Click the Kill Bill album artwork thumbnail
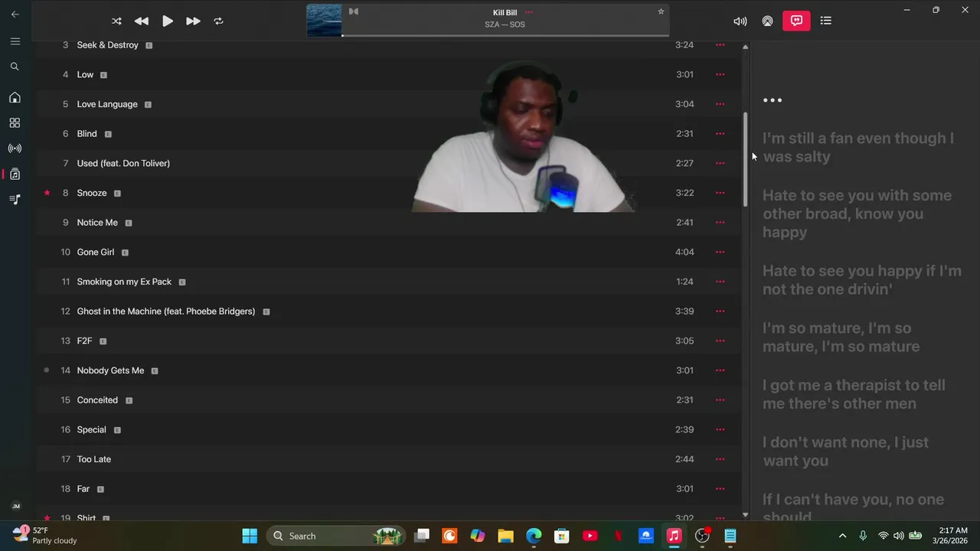The image size is (980, 551). click(x=324, y=21)
